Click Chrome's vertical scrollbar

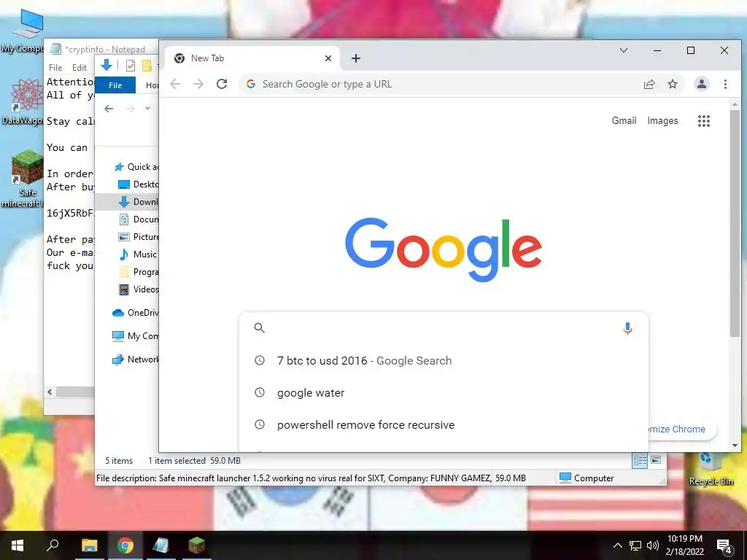735,224
